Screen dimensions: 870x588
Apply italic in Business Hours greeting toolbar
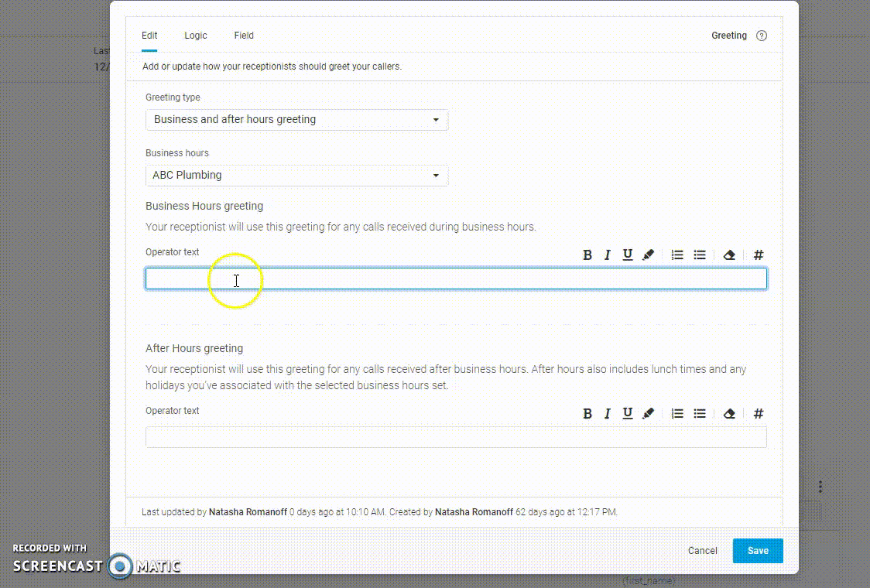608,255
